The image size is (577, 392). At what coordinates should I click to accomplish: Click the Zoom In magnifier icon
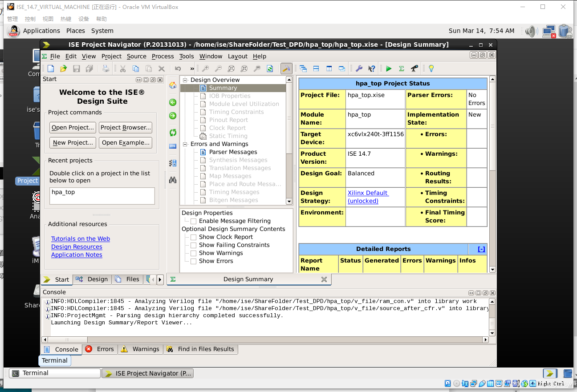pyautogui.click(x=205, y=69)
